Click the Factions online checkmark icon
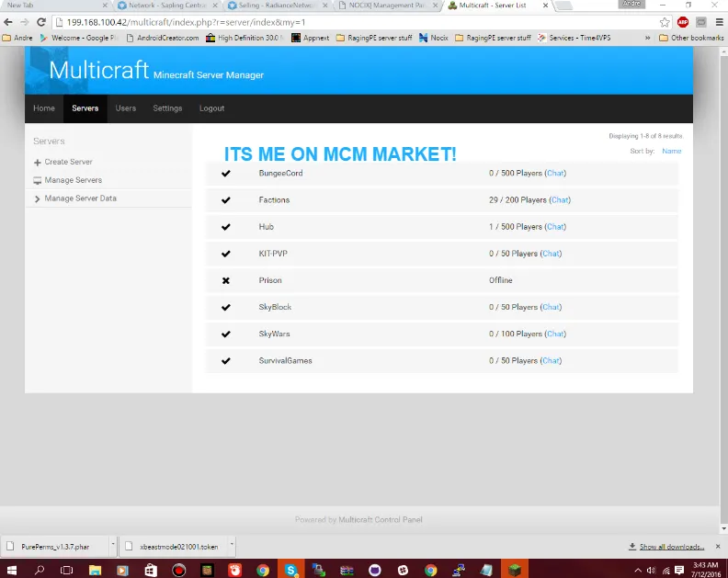The height and width of the screenshot is (578, 728). tap(225, 200)
